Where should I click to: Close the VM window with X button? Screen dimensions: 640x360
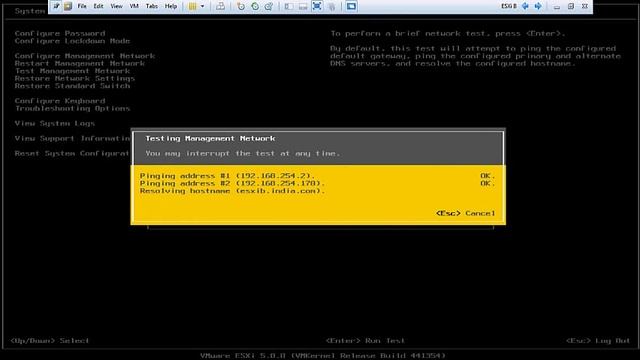coord(585,6)
